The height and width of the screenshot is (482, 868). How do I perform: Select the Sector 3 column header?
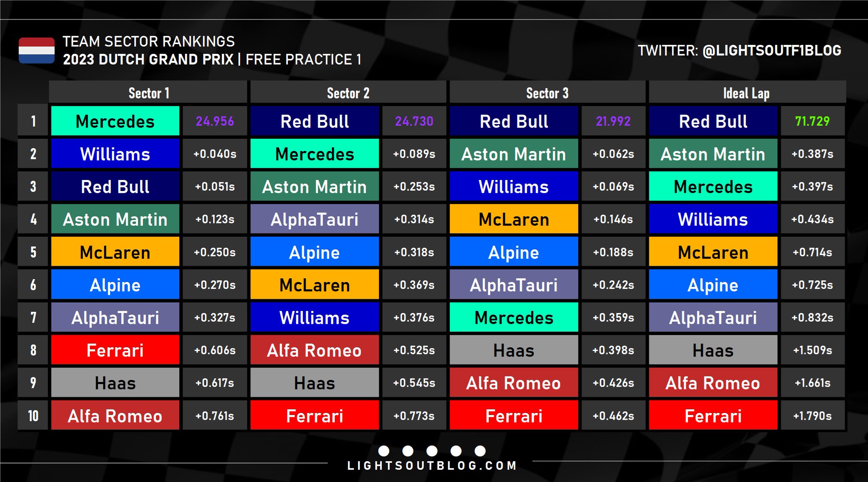[x=547, y=93]
